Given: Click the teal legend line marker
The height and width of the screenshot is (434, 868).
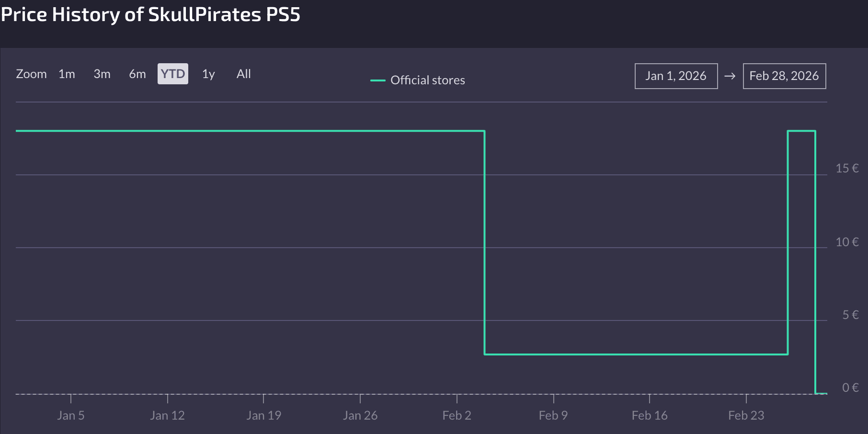Looking at the screenshot, I should (378, 80).
